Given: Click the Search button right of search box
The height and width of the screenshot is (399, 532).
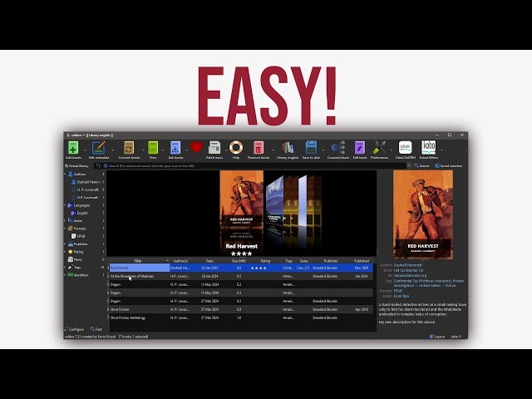Looking at the screenshot, I should (421, 166).
